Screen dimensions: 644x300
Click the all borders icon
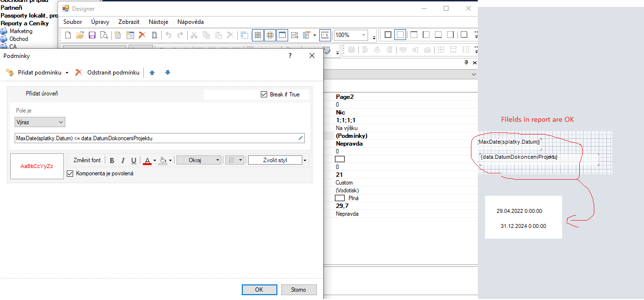tap(388, 35)
